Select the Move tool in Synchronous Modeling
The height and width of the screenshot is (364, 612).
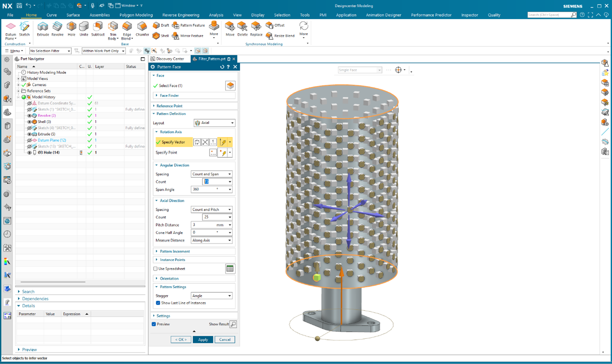[x=230, y=29]
